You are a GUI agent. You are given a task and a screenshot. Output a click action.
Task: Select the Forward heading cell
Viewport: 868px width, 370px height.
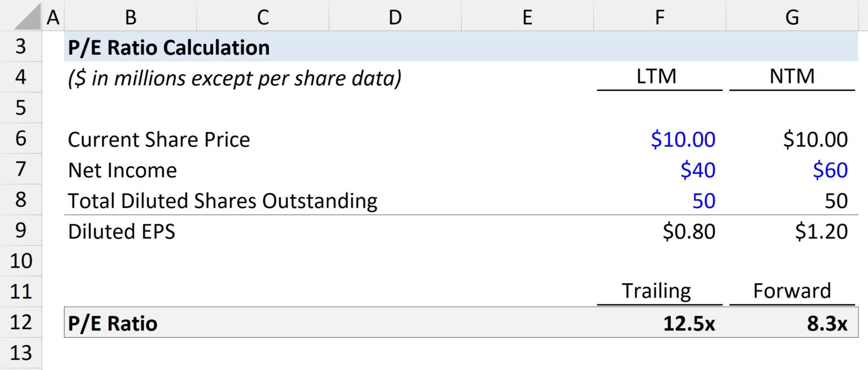tap(792, 291)
